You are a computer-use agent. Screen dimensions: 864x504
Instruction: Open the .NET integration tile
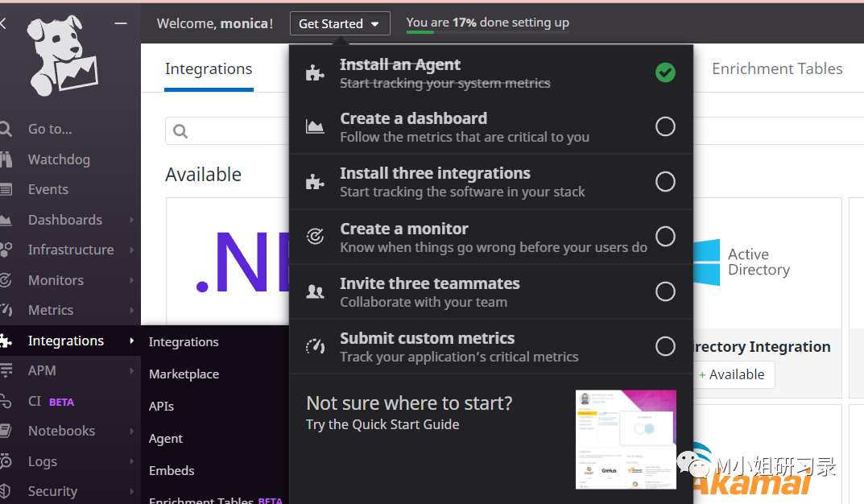(228, 262)
